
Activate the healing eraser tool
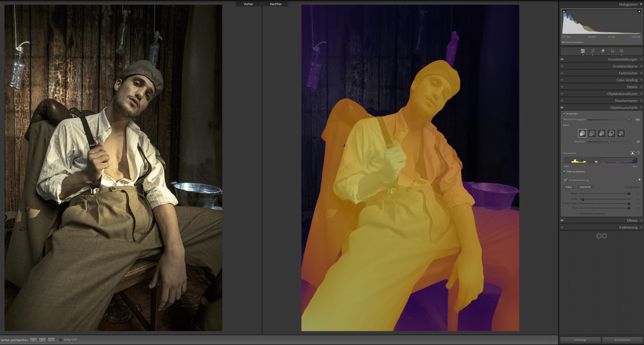603,51
